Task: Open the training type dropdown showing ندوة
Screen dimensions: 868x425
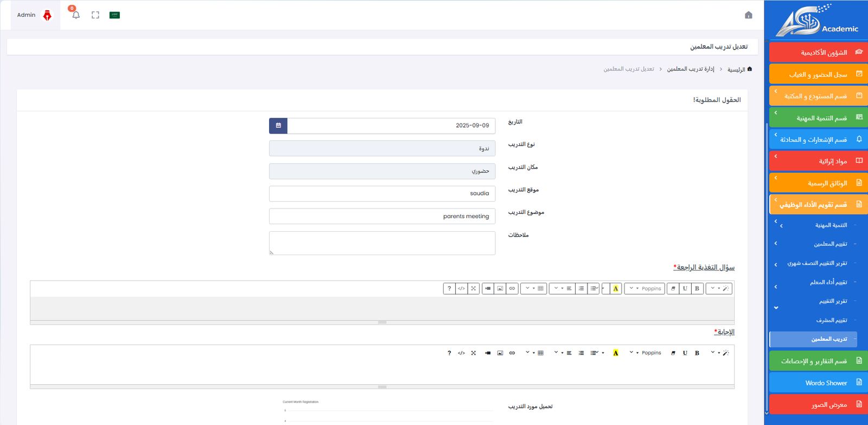Action: [x=382, y=149]
